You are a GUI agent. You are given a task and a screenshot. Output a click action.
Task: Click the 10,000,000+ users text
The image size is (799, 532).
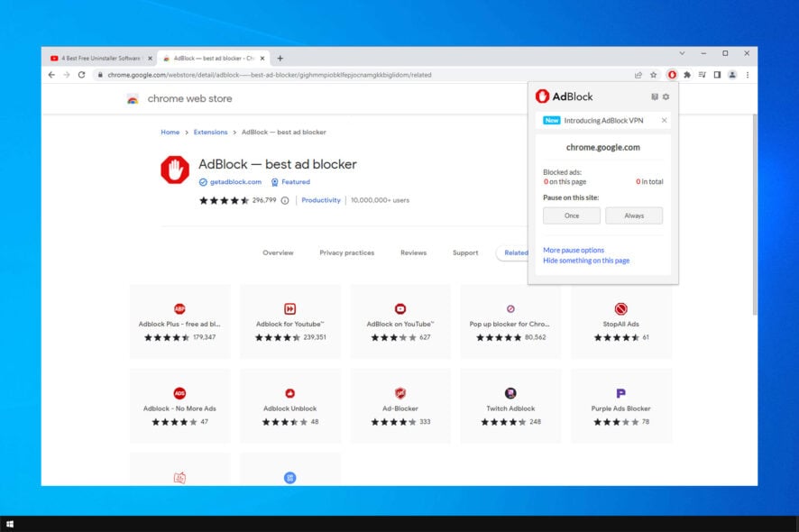click(380, 200)
